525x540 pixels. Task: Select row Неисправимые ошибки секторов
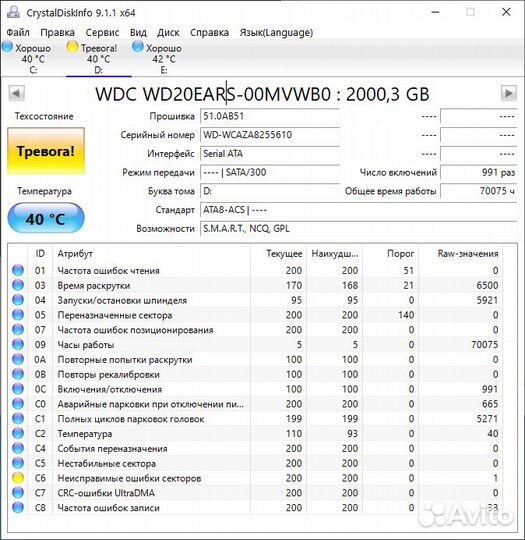[x=255, y=478]
